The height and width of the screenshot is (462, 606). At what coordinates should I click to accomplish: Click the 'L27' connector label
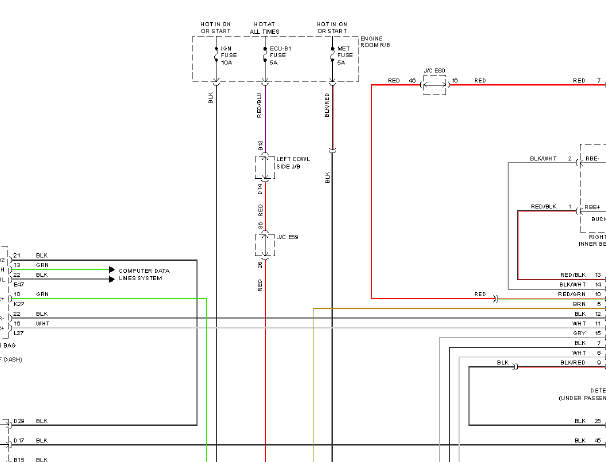(x=19, y=333)
